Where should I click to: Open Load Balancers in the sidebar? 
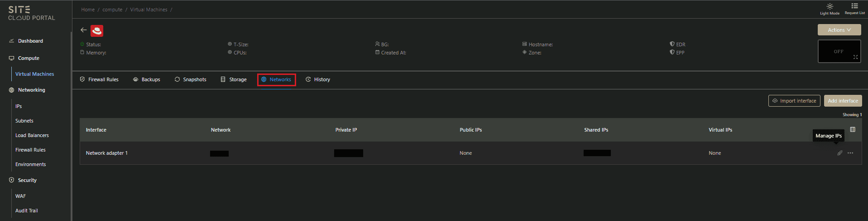click(32, 135)
